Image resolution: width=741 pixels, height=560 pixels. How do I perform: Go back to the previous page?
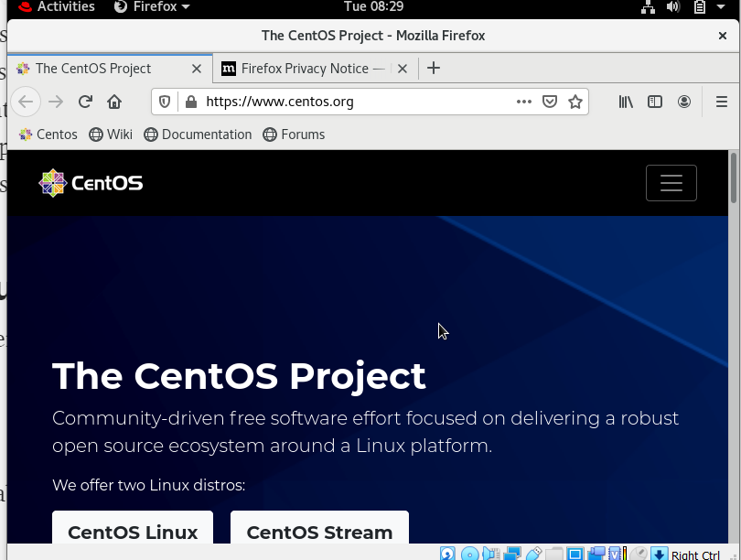(x=26, y=102)
